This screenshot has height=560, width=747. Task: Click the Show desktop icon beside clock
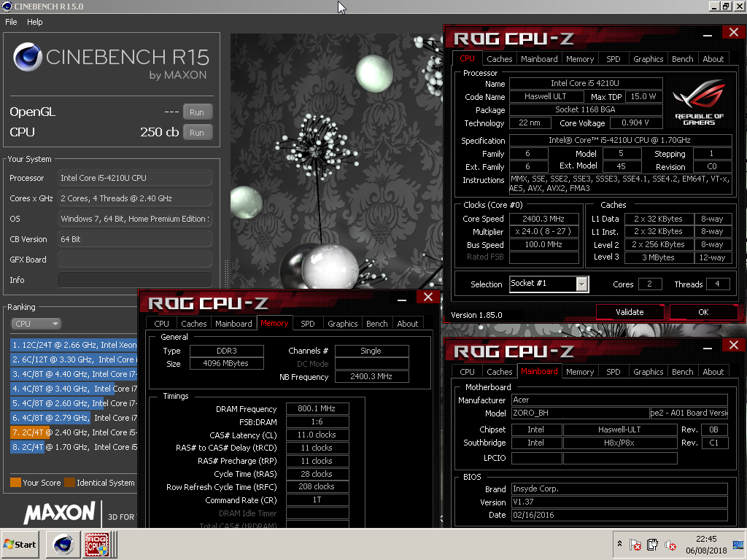pyautogui.click(x=738, y=544)
